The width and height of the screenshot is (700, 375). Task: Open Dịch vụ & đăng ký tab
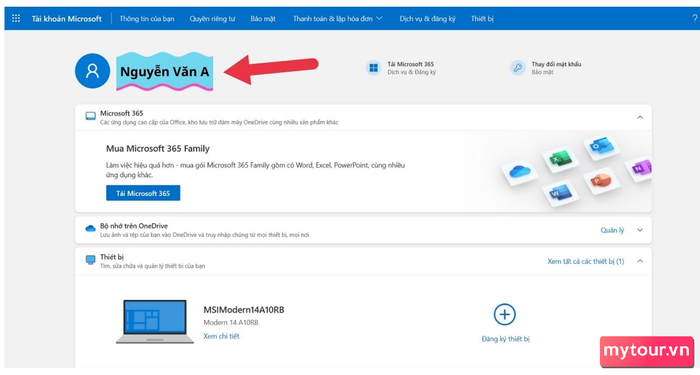coord(427,18)
